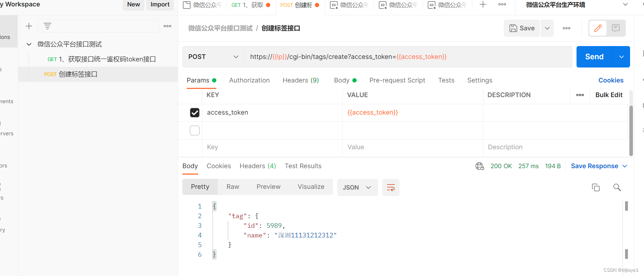644x276 pixels.
Task: Switch to edit mode pencil icon
Action: pos(598,28)
